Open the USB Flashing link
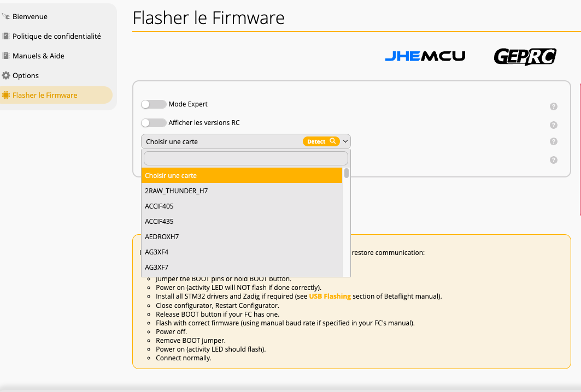 pyautogui.click(x=330, y=296)
